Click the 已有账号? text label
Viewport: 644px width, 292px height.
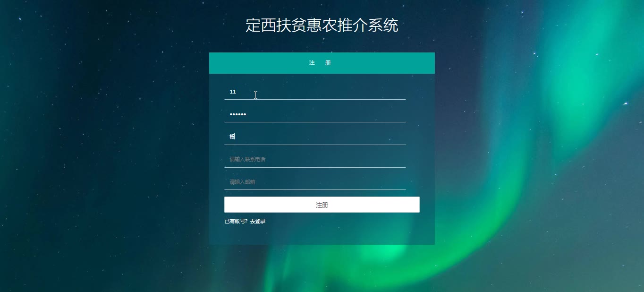coord(236,221)
